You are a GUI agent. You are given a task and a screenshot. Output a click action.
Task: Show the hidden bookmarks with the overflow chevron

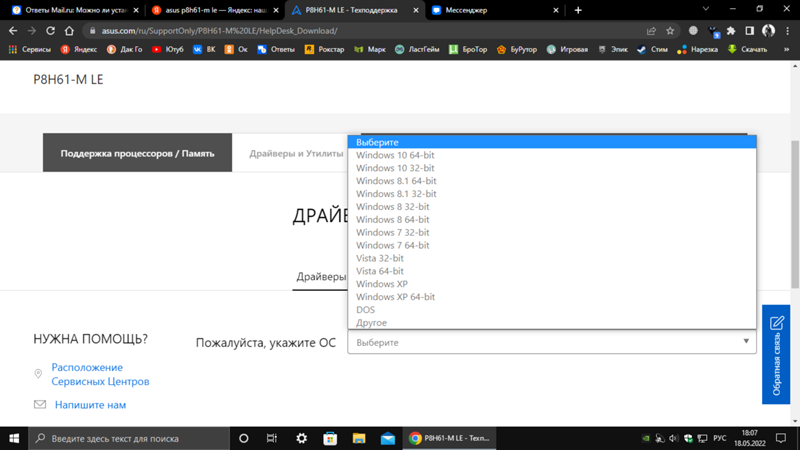786,49
